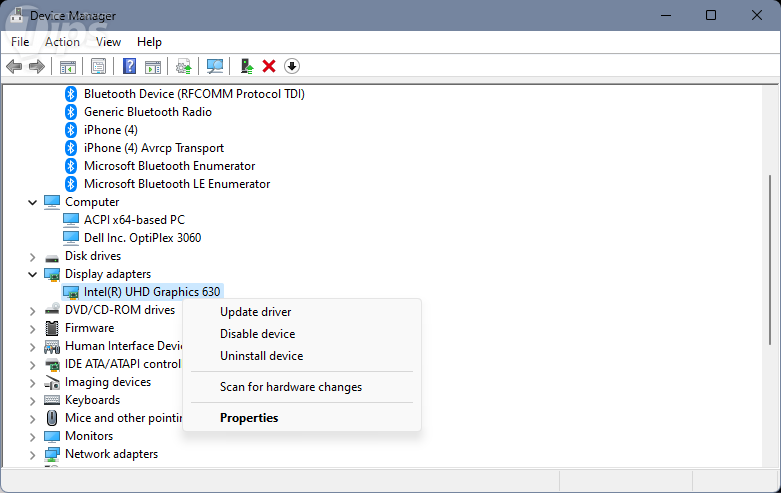The image size is (781, 494).
Task: Click Bluetooth icon beside iPhone (4) Avrcp Transport
Action: click(71, 147)
